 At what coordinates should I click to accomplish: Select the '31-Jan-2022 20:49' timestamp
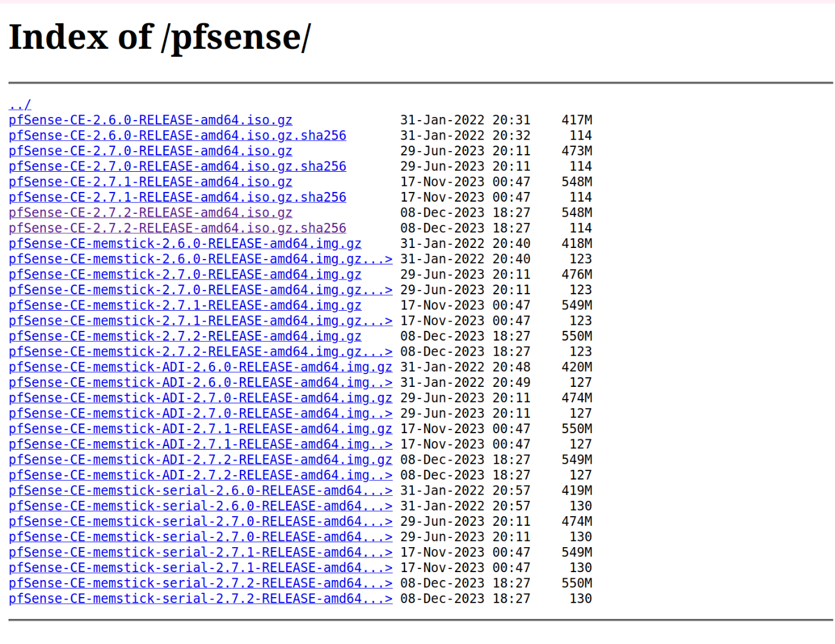[x=465, y=383]
